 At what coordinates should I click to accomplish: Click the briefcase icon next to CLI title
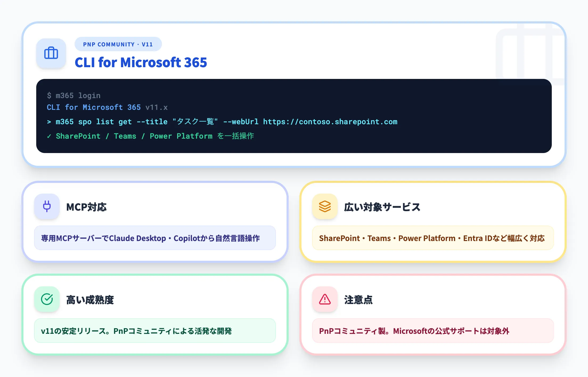(x=51, y=53)
